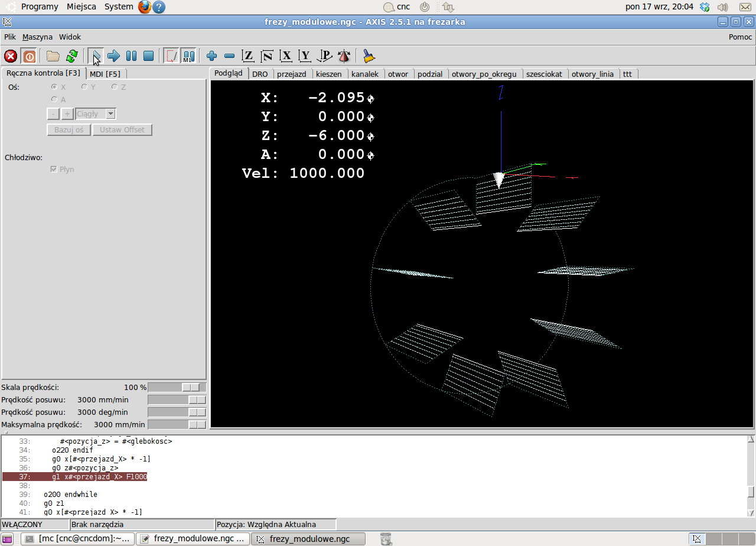The image size is (756, 546).
Task: Toggle optional pause M1
Action: pos(188,56)
